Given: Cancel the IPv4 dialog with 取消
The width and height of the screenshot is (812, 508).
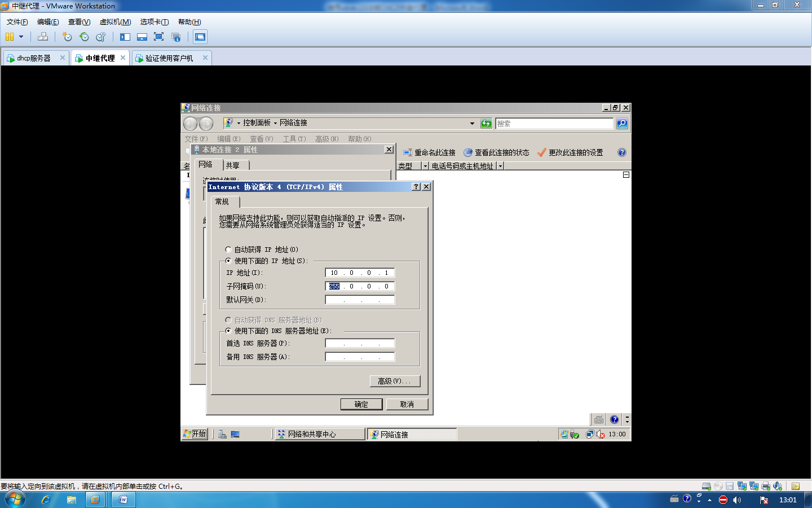Looking at the screenshot, I should point(407,404).
